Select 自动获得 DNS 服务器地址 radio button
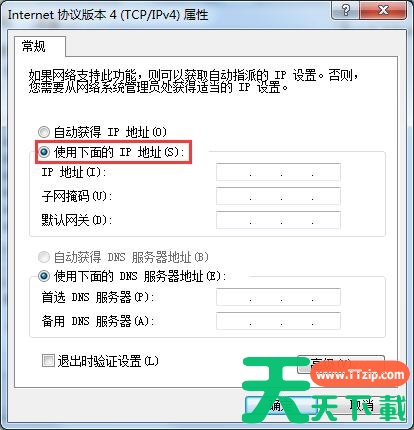This screenshot has width=414, height=430. 44,257
